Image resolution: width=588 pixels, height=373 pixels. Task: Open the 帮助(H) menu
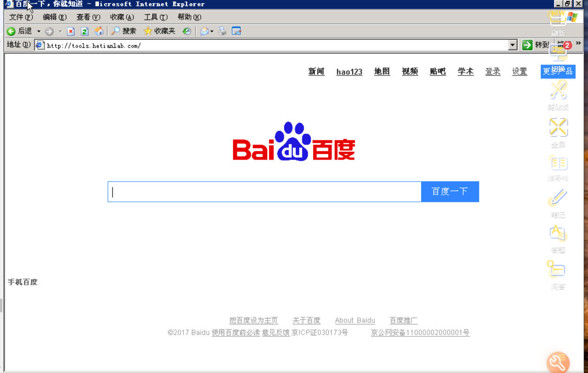(x=189, y=17)
